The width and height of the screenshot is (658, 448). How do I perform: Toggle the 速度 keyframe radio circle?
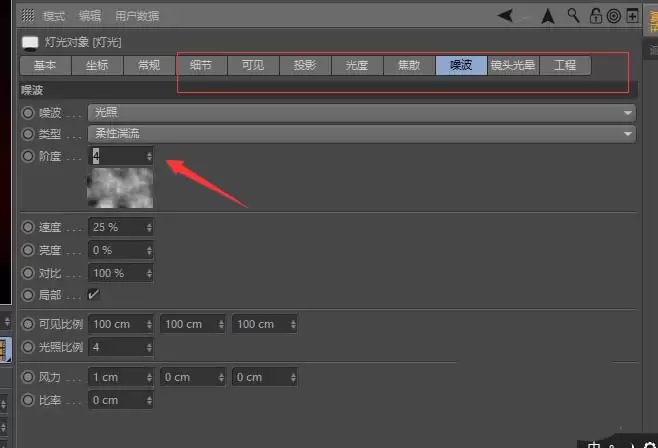click(x=27, y=227)
